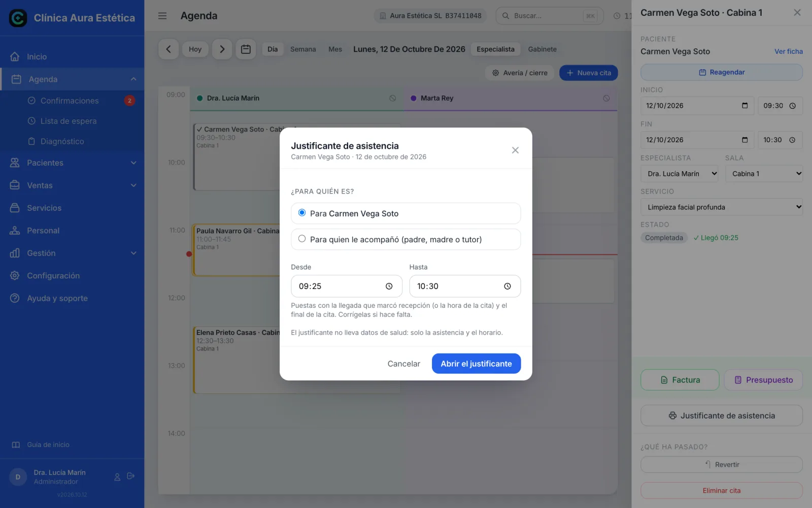Select Para Carmen Vega Soto option
The height and width of the screenshot is (508, 812).
coord(405,213)
